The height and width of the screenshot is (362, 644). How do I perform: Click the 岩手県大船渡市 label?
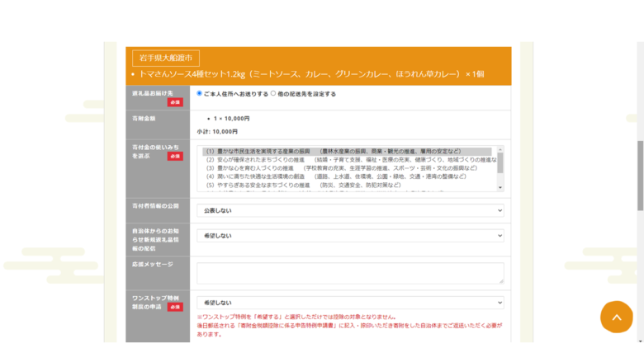[x=166, y=59]
